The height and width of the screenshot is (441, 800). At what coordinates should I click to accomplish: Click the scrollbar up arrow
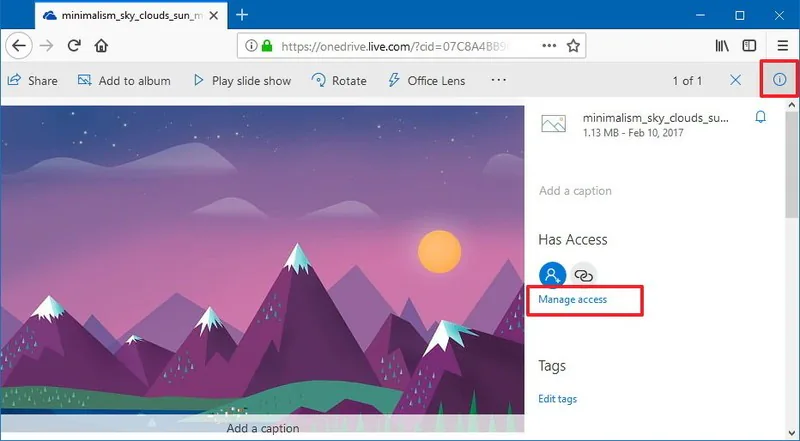(791, 105)
